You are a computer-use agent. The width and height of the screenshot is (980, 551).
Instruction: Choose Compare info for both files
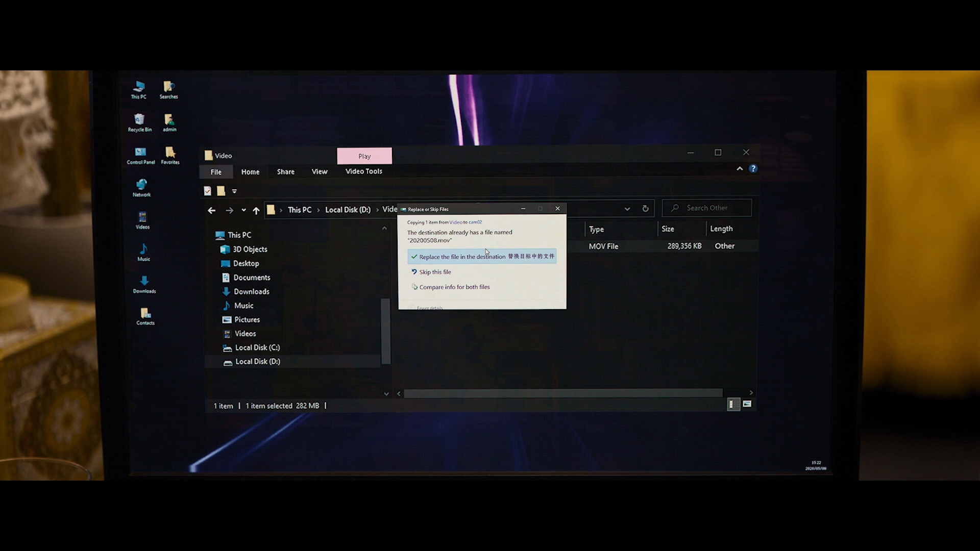click(454, 287)
